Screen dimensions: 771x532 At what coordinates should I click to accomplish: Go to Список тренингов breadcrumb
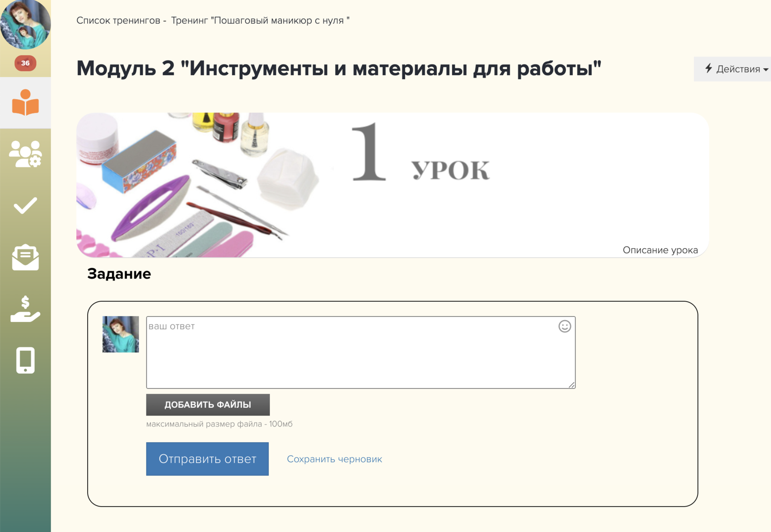coord(118,21)
